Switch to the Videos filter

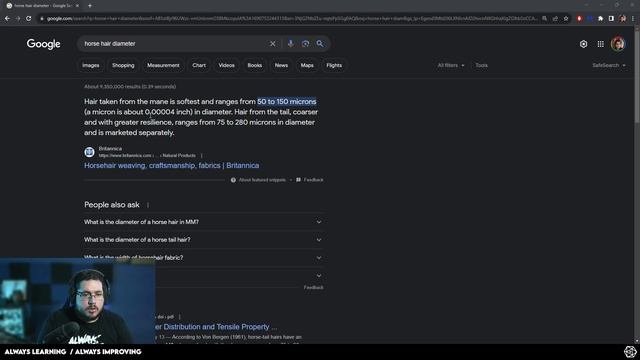(227, 65)
